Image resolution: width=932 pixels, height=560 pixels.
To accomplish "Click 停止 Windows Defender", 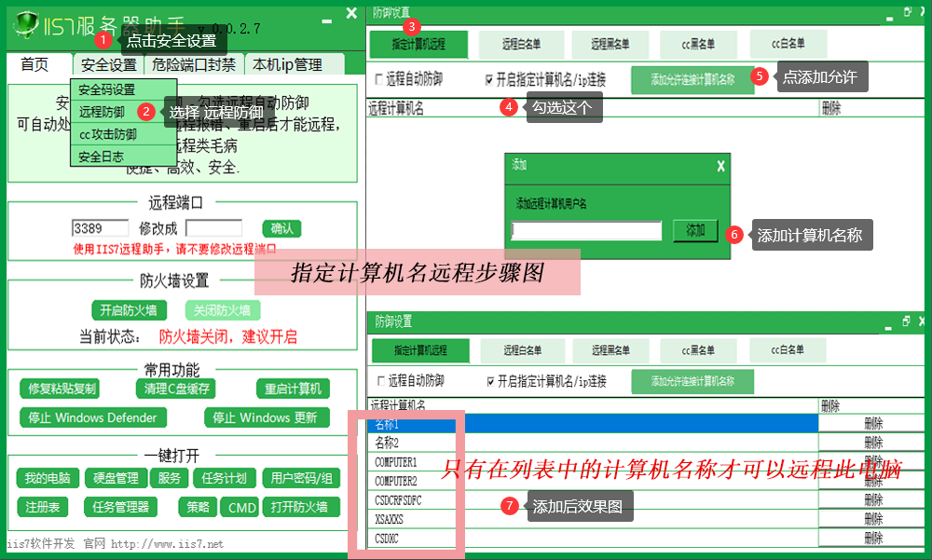I will (92, 417).
